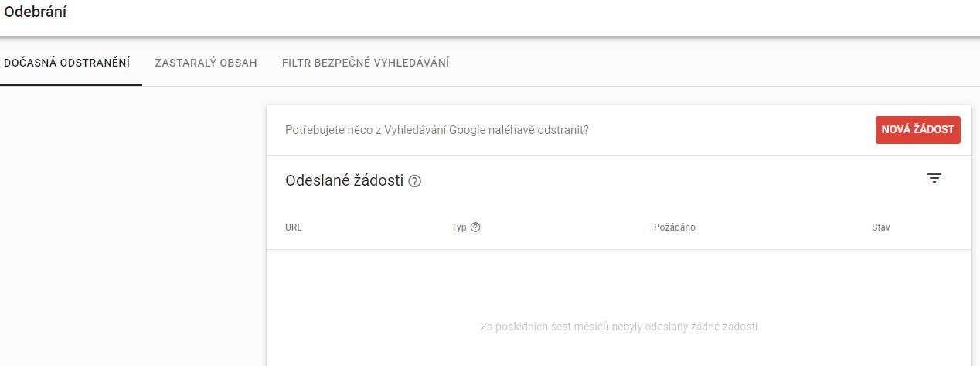This screenshot has height=366, width=980.
Task: Switch to Dočasná odstranění tab
Action: (x=66, y=63)
